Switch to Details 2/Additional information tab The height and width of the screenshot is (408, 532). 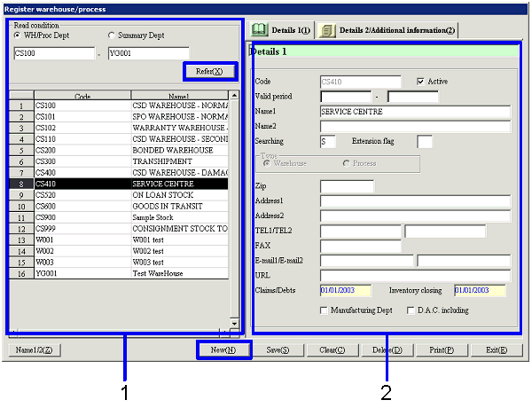pyautogui.click(x=396, y=30)
